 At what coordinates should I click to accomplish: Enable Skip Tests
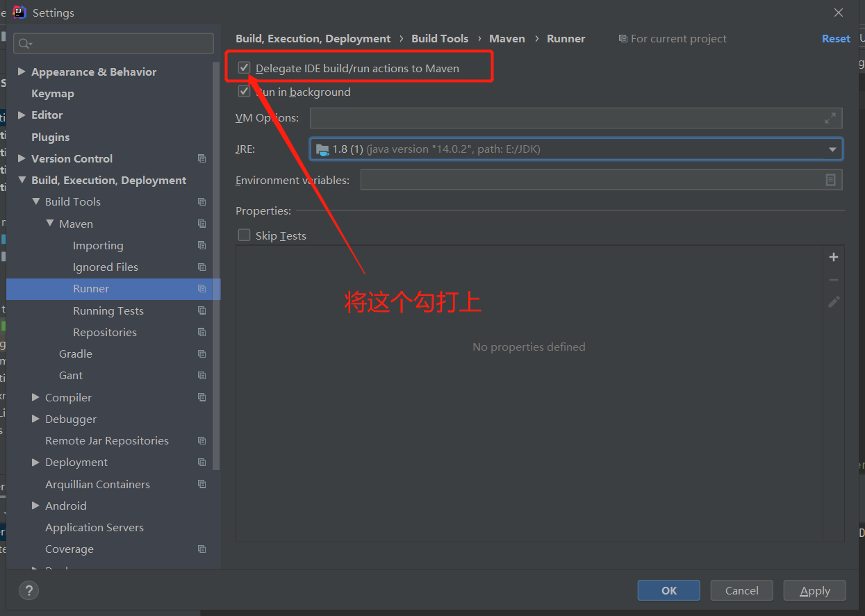[244, 235]
